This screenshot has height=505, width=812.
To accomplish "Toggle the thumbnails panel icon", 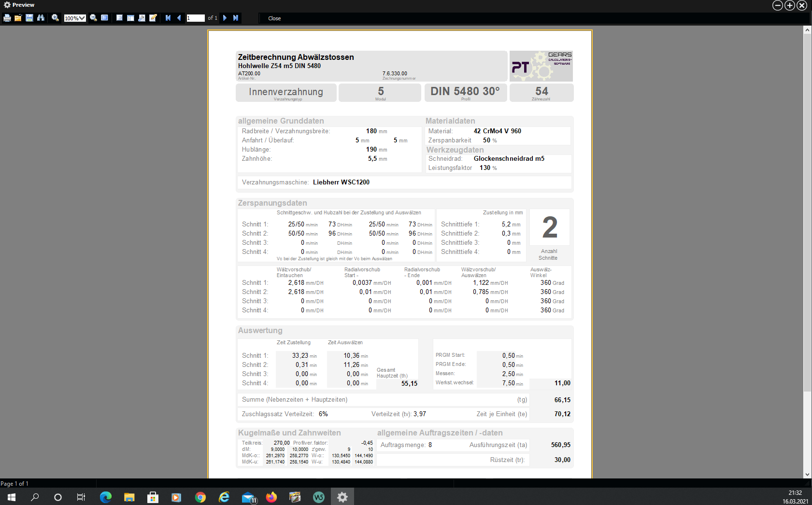I will tap(130, 18).
